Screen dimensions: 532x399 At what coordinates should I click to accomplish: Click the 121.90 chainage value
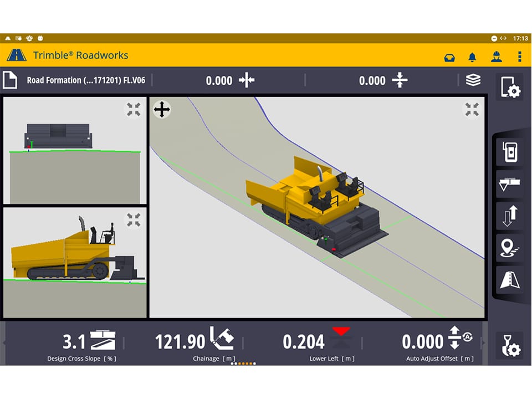click(x=180, y=342)
